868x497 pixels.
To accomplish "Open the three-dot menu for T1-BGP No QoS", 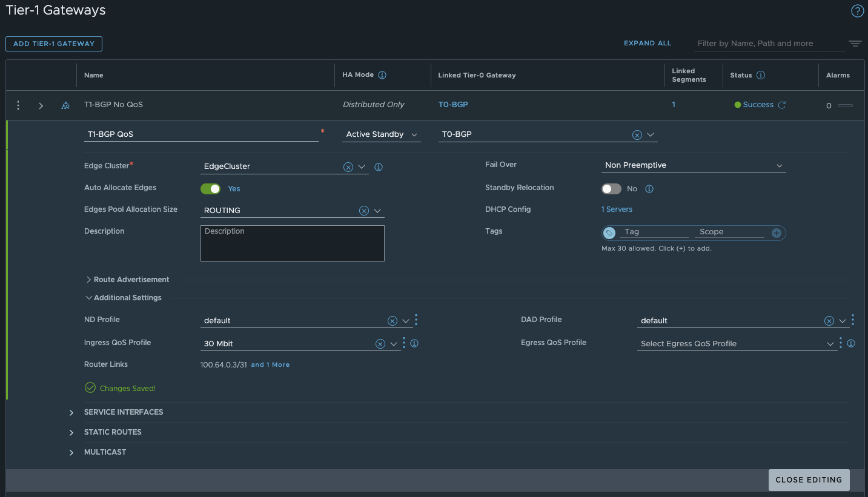I will (x=18, y=105).
